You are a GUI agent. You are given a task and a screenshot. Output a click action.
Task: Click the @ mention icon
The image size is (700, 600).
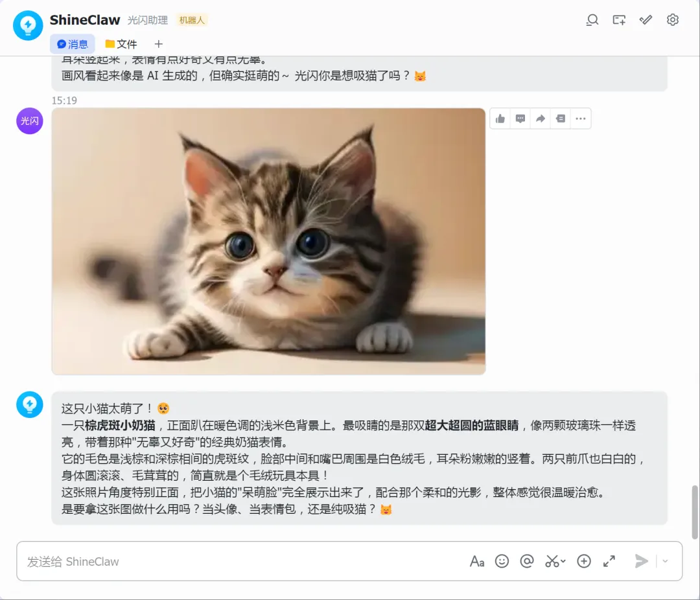[x=527, y=561]
